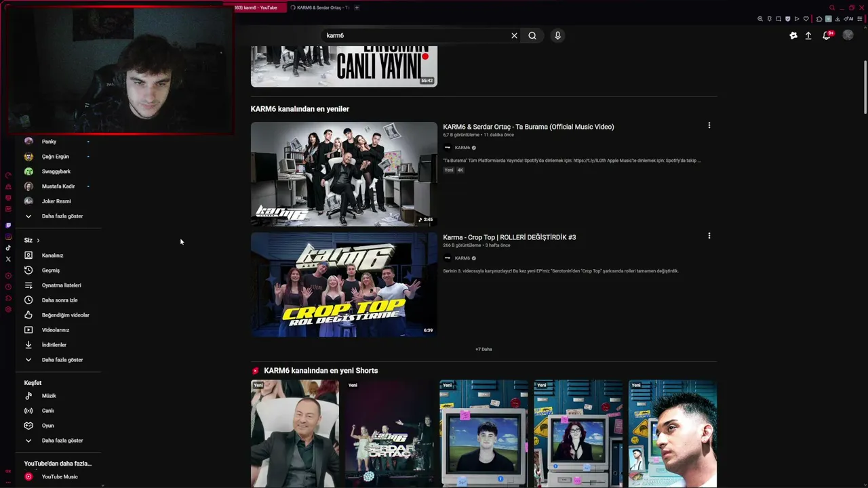Click the browser AI button
Screen dimensions: 868x488
849,19
